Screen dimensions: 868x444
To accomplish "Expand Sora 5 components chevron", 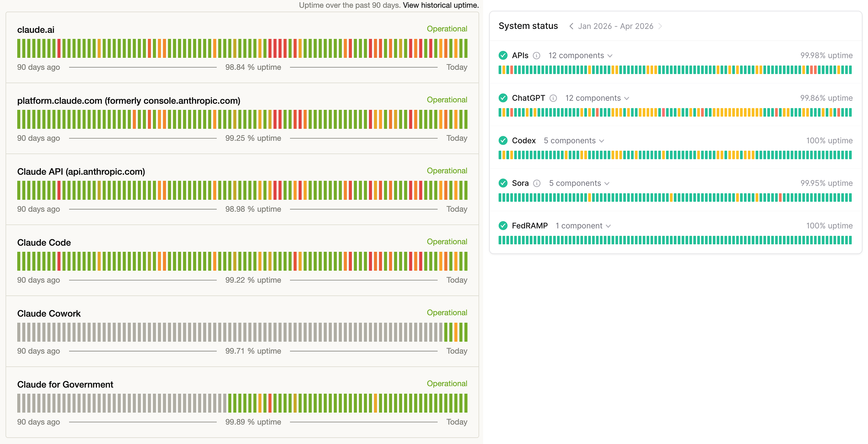I will tap(607, 184).
